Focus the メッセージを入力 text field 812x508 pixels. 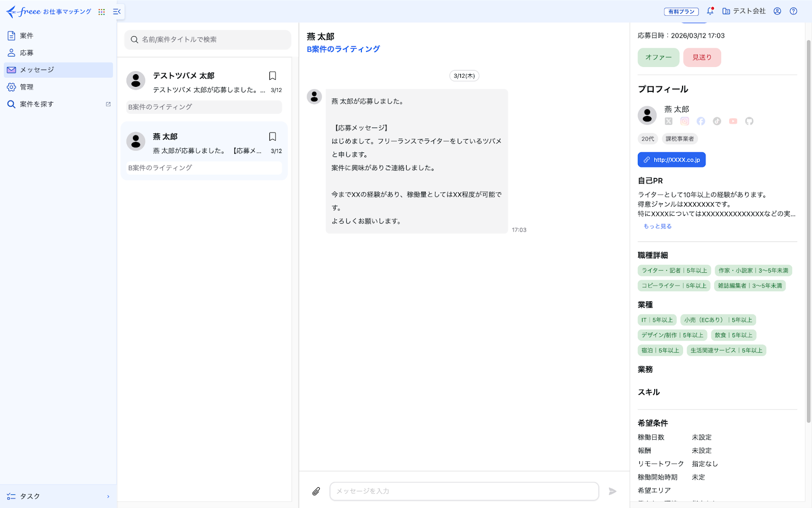click(x=464, y=491)
